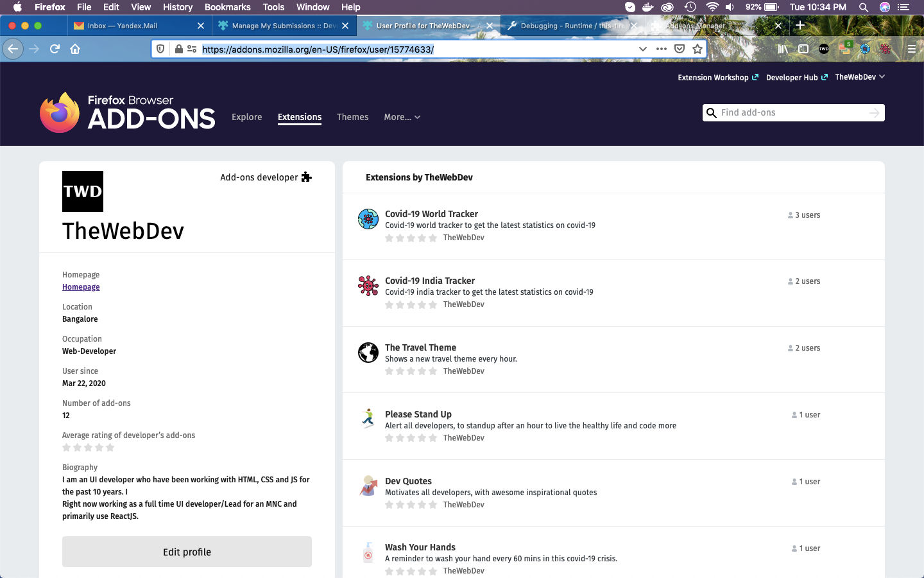Image resolution: width=924 pixels, height=578 pixels.
Task: Save page to Pocket
Action: [680, 49]
